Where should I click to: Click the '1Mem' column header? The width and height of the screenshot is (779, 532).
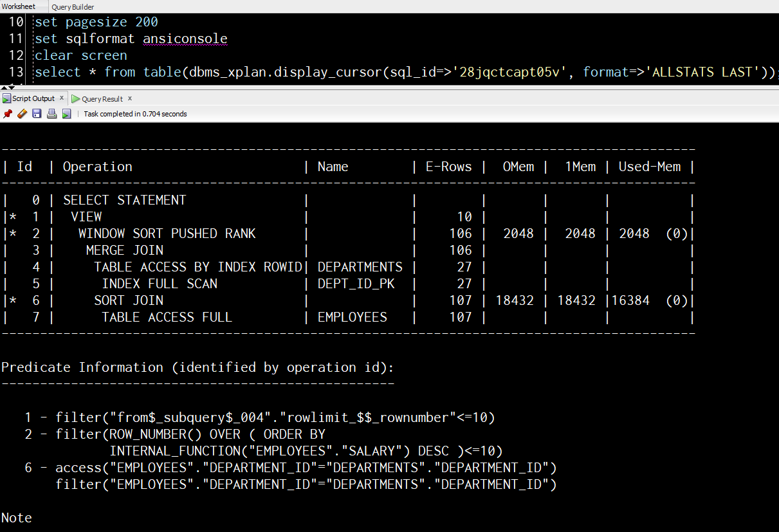click(x=580, y=167)
